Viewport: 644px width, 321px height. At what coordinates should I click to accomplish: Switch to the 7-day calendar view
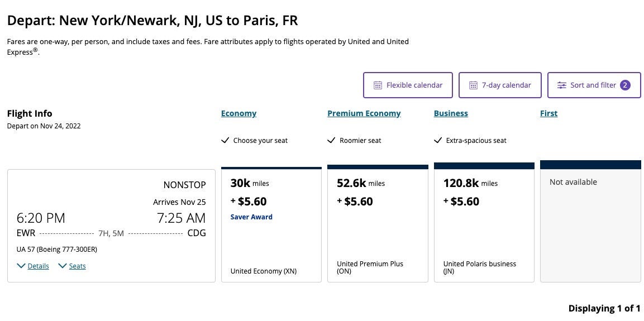click(x=506, y=85)
